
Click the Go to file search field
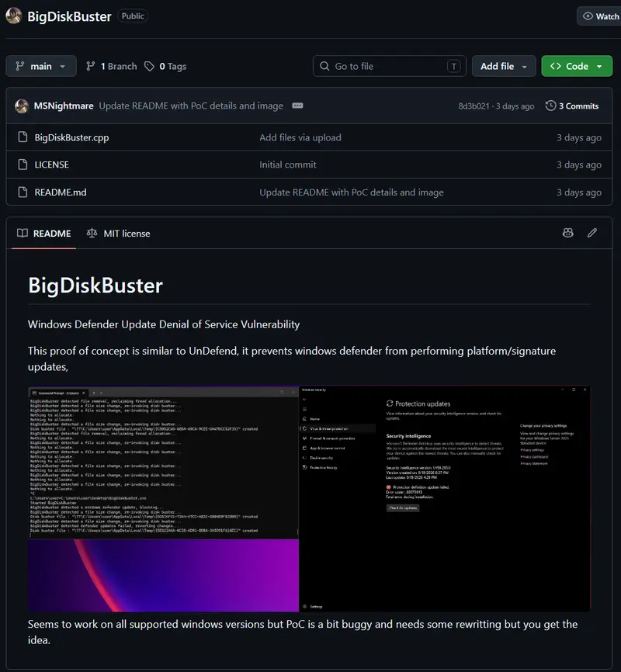click(390, 66)
